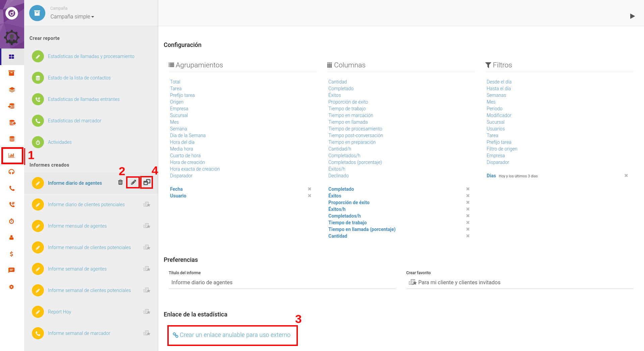Toggle favorite star for Informe mensual de agentes
Screen dimensions: 644x351
pos(147,226)
